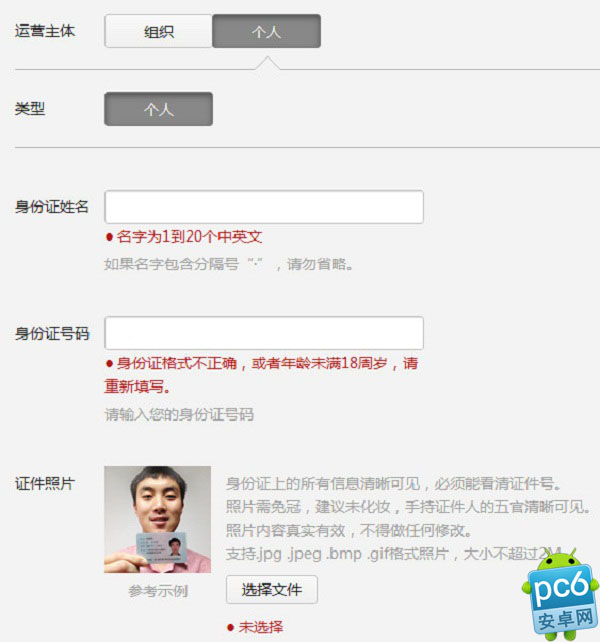Click the 类型 label

(30, 109)
